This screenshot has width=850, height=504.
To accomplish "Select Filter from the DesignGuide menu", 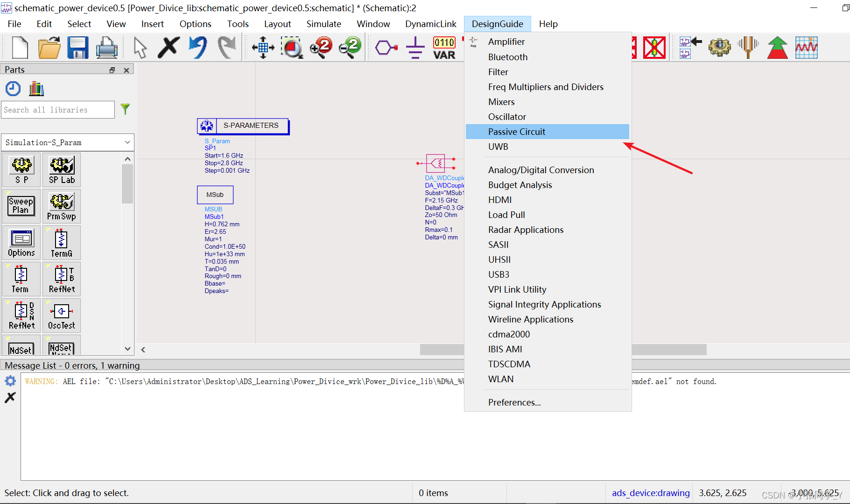I will [548, 72].
